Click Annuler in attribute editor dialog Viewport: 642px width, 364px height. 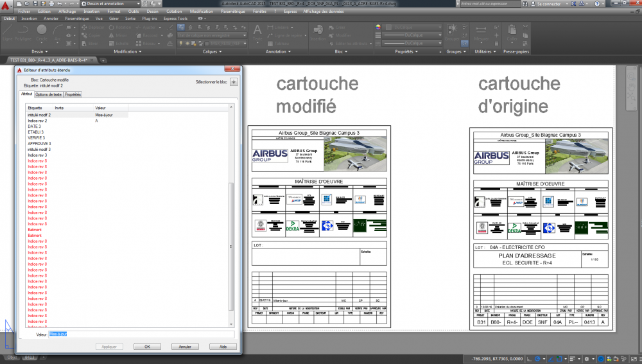point(185,347)
